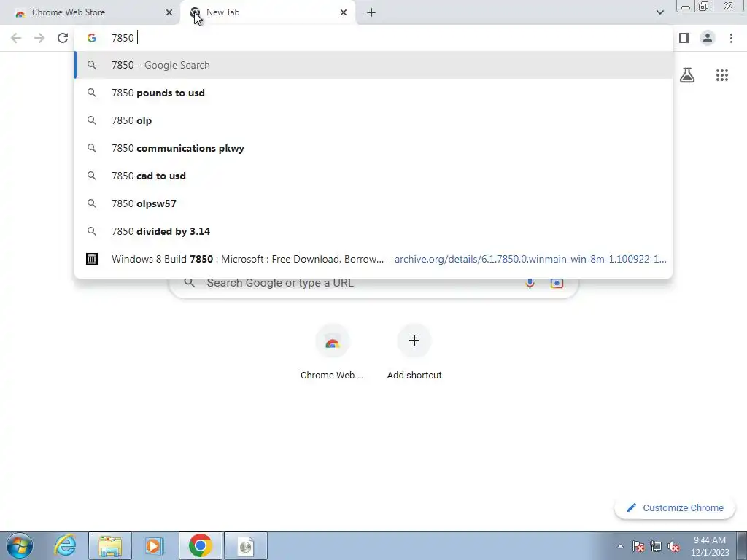Open the Windows 8 Build 7850 archive.org result
The height and width of the screenshot is (560, 747).
(x=373, y=259)
